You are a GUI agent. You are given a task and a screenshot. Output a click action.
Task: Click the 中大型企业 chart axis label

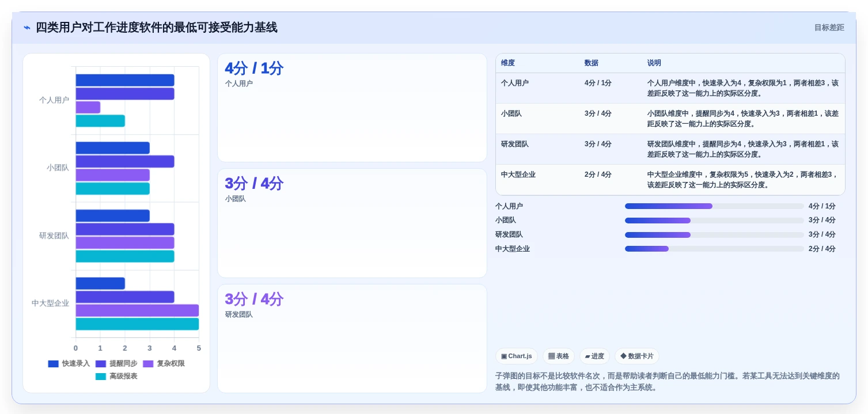tap(51, 303)
